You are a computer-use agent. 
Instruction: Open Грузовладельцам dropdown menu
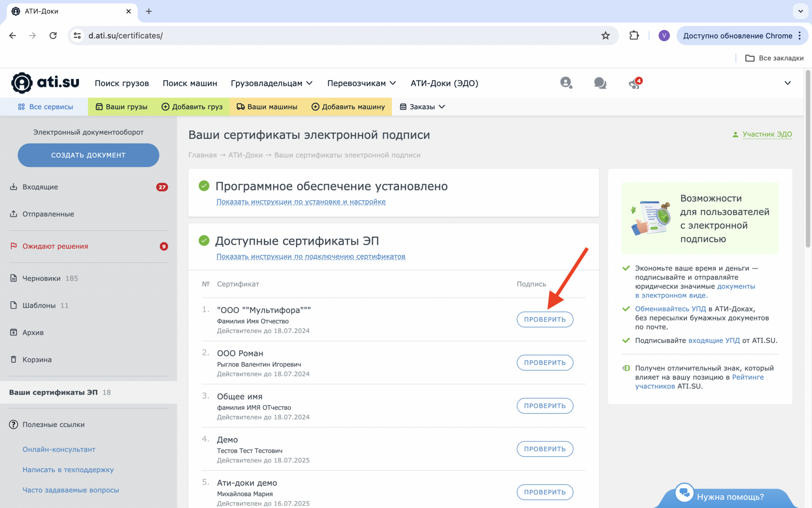tap(272, 83)
